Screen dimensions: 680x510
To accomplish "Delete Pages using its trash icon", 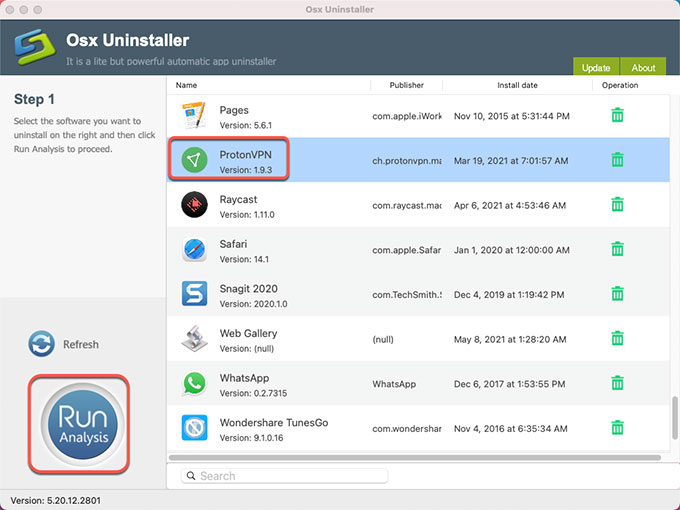I will [x=618, y=115].
